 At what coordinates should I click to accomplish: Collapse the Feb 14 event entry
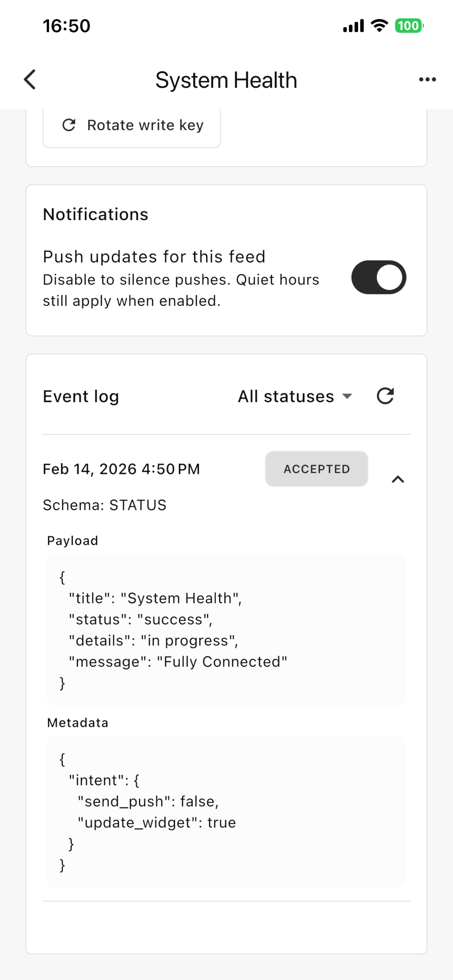click(398, 479)
